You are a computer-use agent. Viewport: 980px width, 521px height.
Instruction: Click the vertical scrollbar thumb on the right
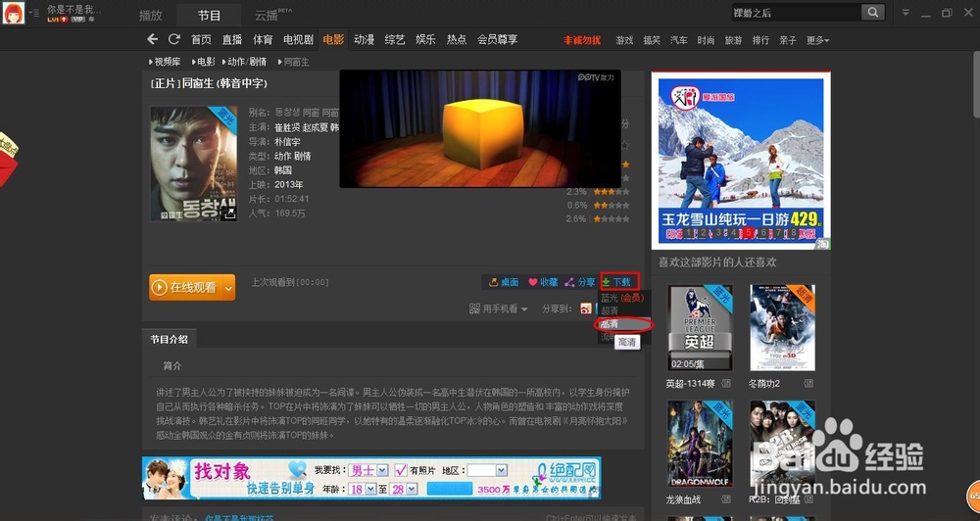point(976,84)
